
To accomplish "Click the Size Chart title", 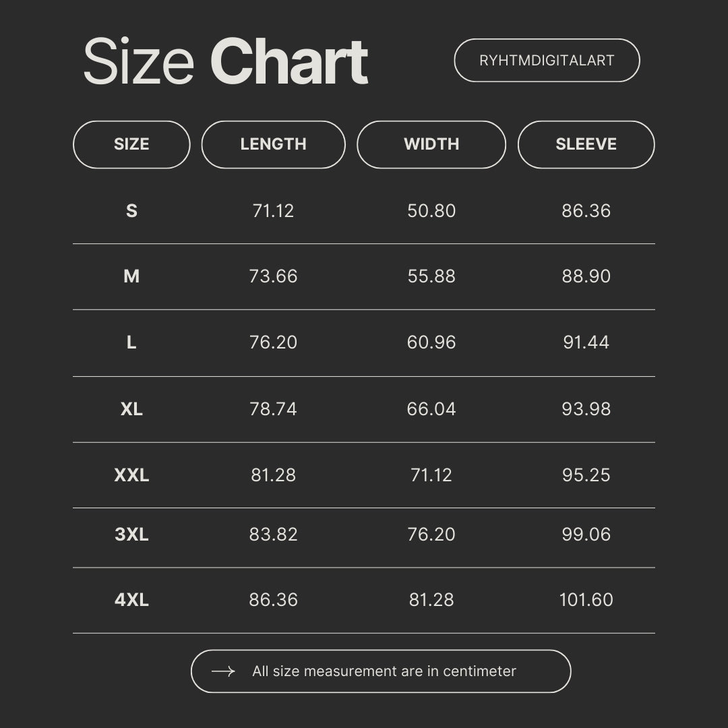I will (x=225, y=62).
